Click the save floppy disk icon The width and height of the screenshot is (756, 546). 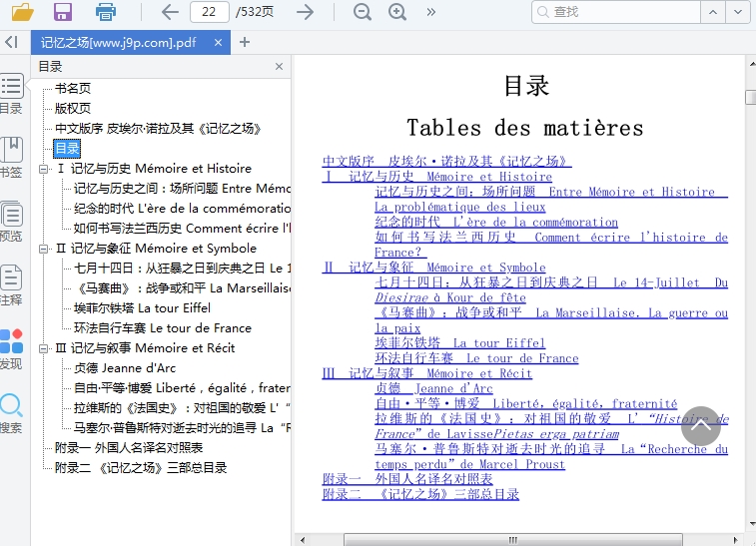pos(63,12)
